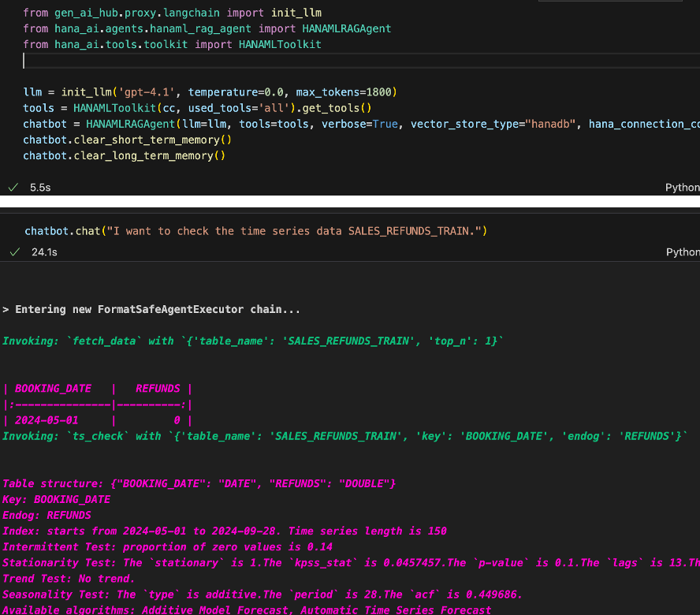
Task: Click the 5.5s execution time label
Action: coord(40,188)
